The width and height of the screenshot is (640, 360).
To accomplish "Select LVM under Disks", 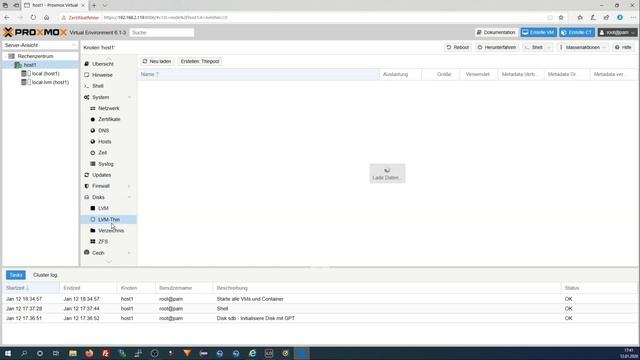I will (103, 208).
